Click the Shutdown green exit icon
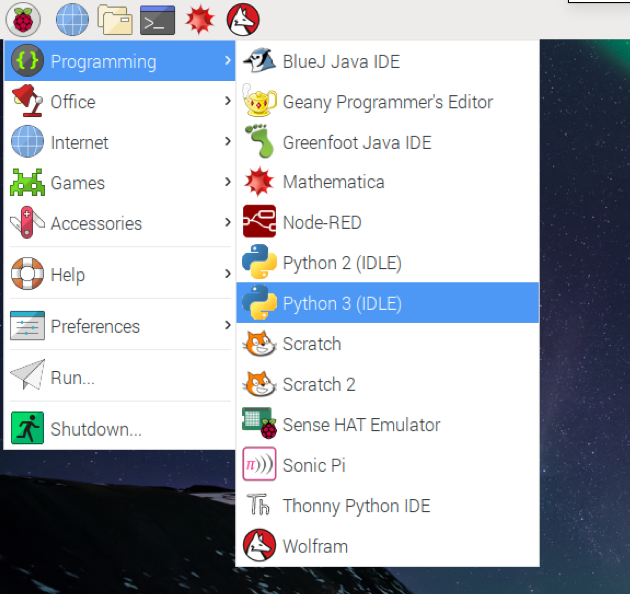Screen dimensions: 630x594 click(27, 428)
